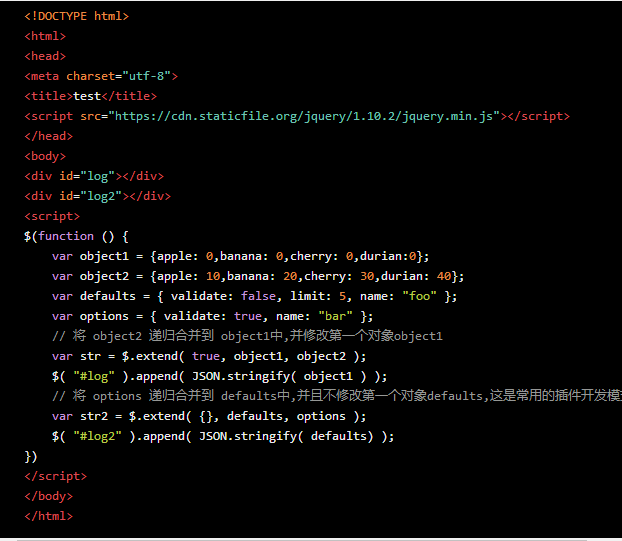Click the $(function () { line
This screenshot has width=622, height=541.
coord(76,236)
